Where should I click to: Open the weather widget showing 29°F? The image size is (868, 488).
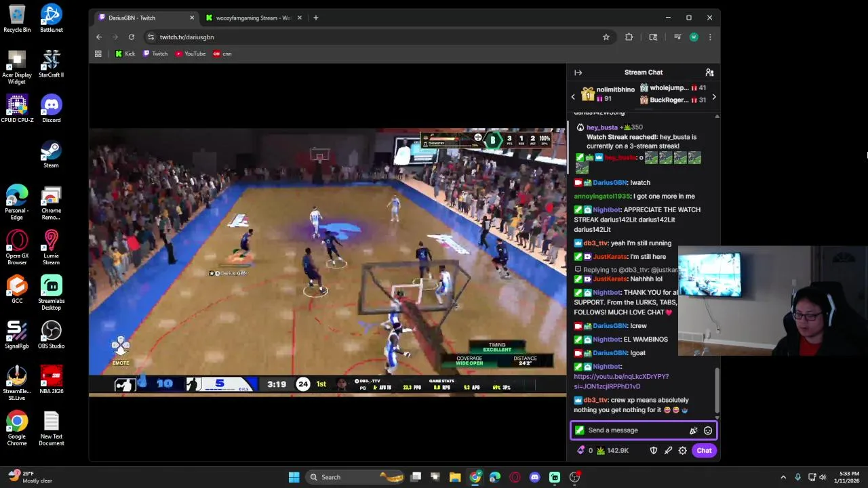[30, 477]
